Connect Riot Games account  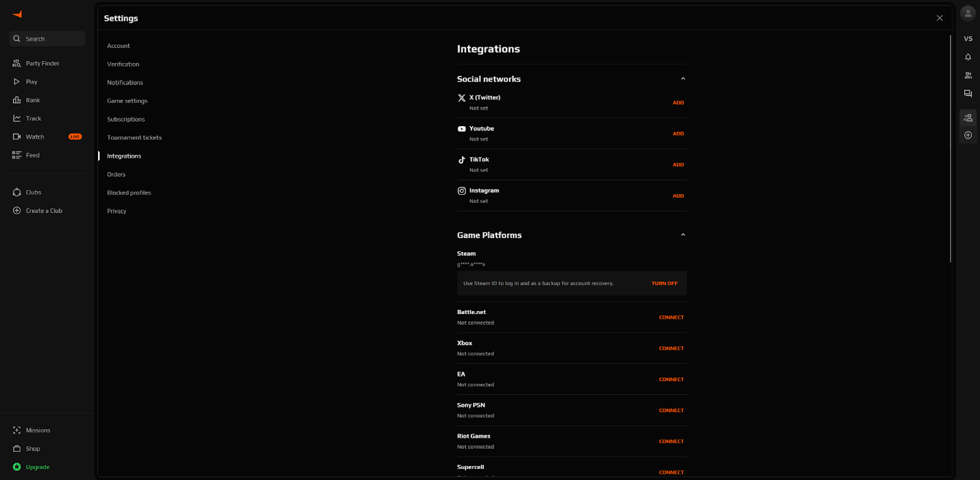(x=671, y=441)
